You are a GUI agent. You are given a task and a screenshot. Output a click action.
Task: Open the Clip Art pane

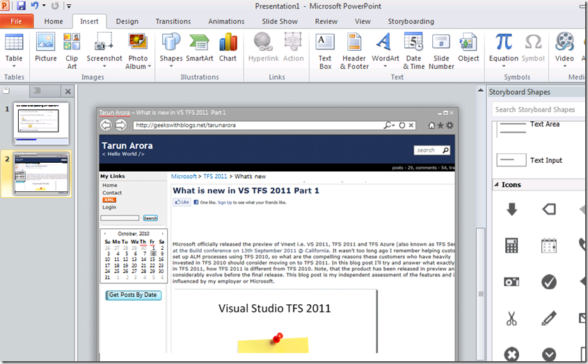click(x=72, y=51)
